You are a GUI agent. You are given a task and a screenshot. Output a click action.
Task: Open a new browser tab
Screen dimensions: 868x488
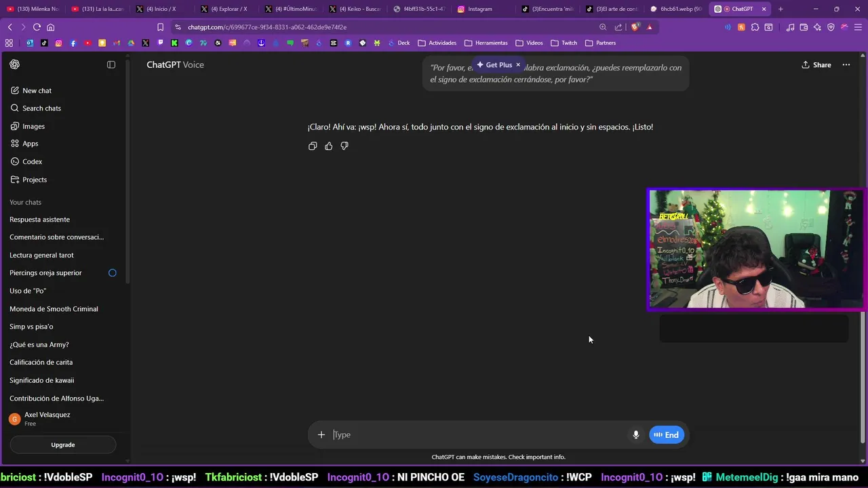[x=781, y=9]
